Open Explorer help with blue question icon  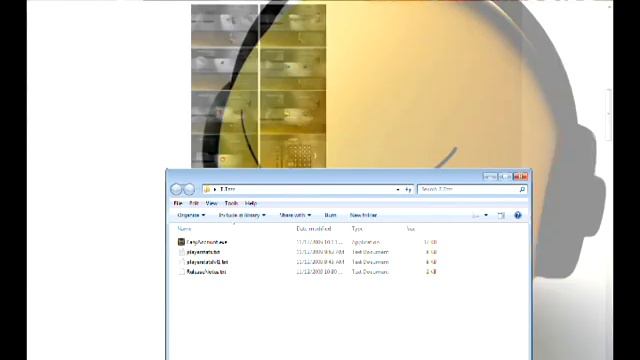pyautogui.click(x=518, y=215)
